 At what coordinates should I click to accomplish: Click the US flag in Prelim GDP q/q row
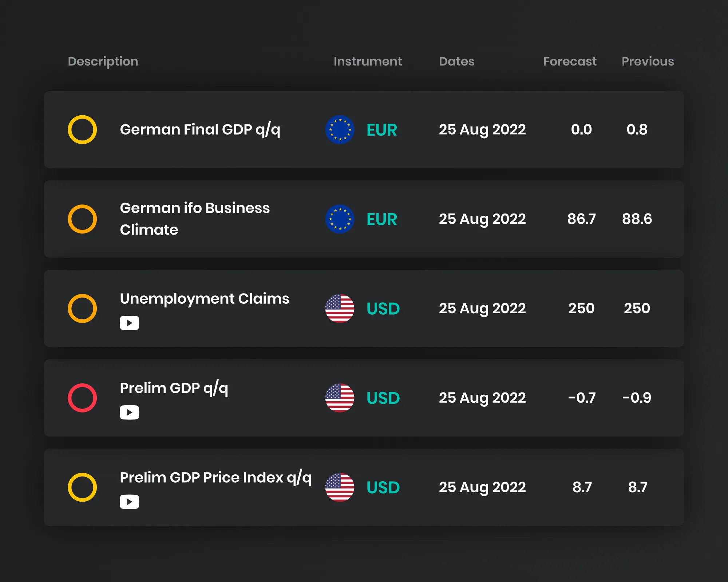pos(340,398)
